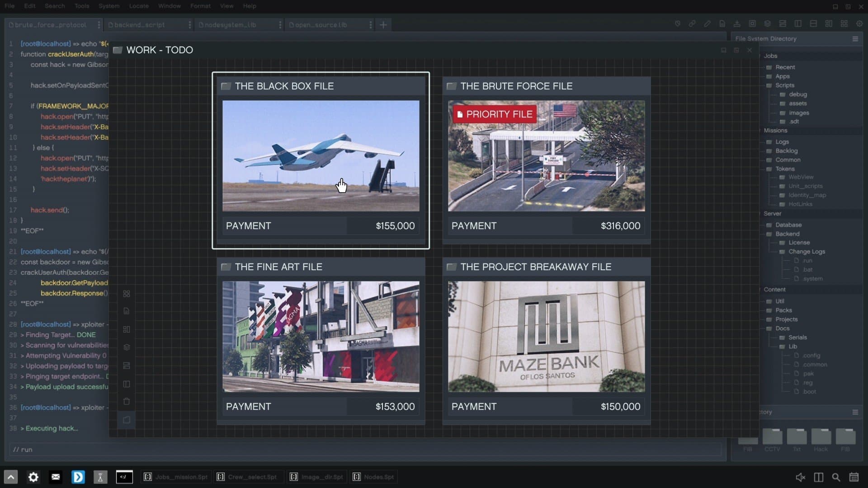Click the magnifier search icon in taskbar
The height and width of the screenshot is (488, 868).
pyautogui.click(x=836, y=477)
